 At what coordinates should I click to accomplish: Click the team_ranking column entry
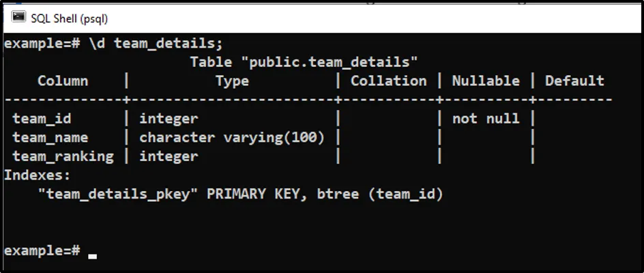tap(63, 156)
